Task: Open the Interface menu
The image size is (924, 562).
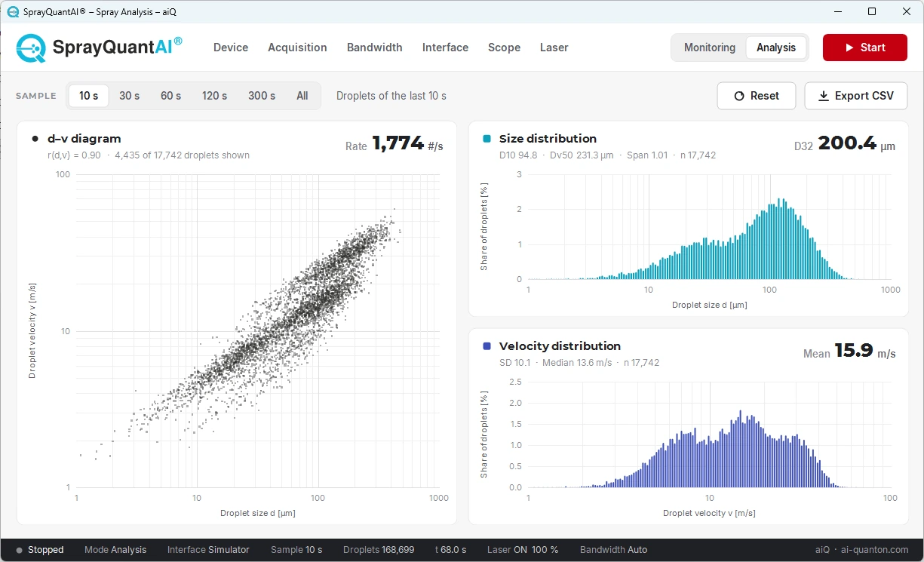Action: tap(445, 48)
